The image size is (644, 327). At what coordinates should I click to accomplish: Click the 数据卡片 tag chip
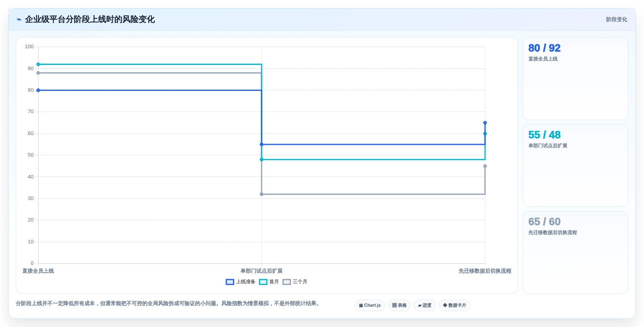tap(455, 305)
